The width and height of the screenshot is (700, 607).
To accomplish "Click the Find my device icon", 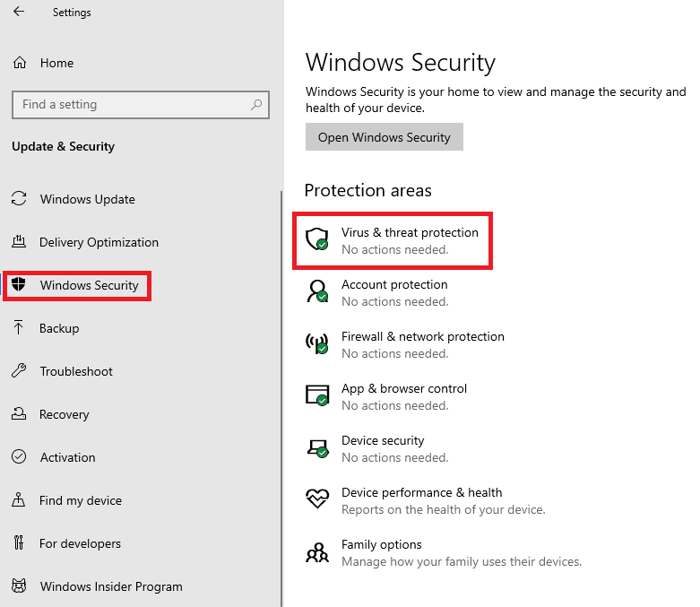I will point(18,499).
